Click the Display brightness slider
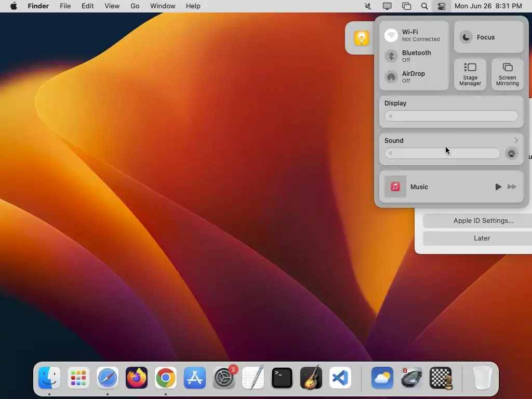 coord(451,116)
